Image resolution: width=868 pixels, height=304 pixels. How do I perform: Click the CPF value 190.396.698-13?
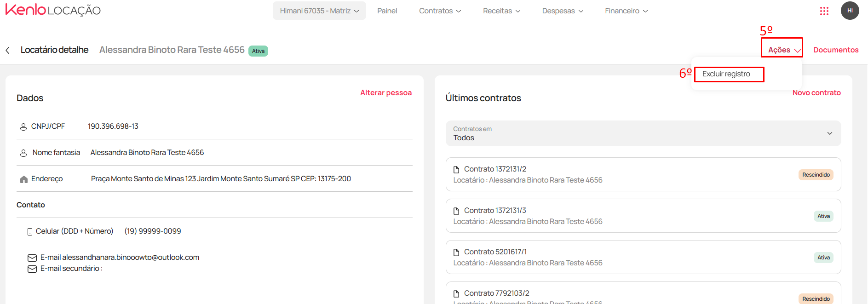click(113, 126)
